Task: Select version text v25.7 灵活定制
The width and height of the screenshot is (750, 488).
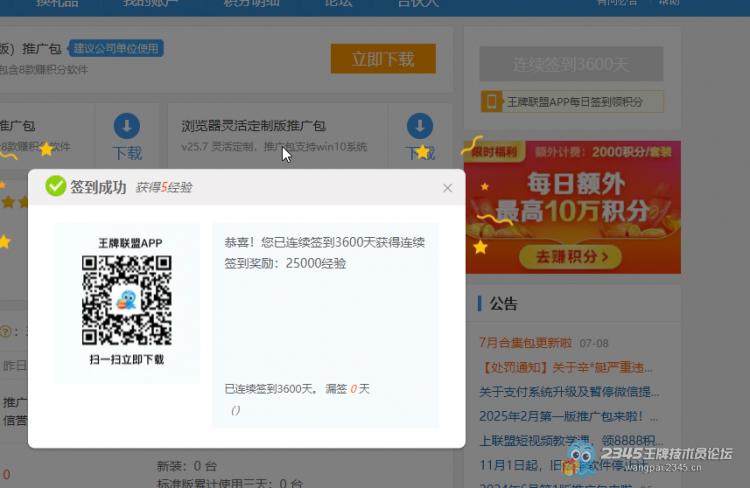Action: pos(218,146)
